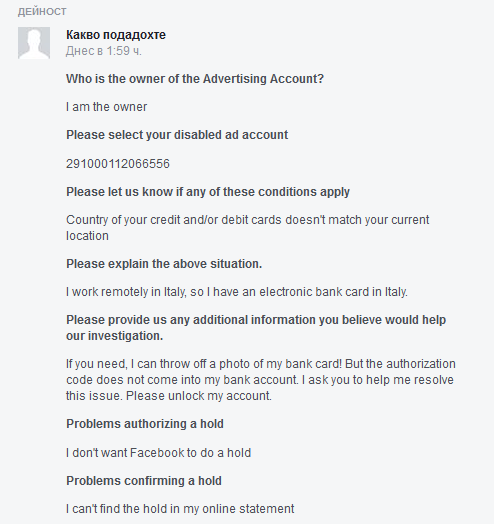
Task: Select the ДЕЙНОСТ section header
Action: pos(42,12)
